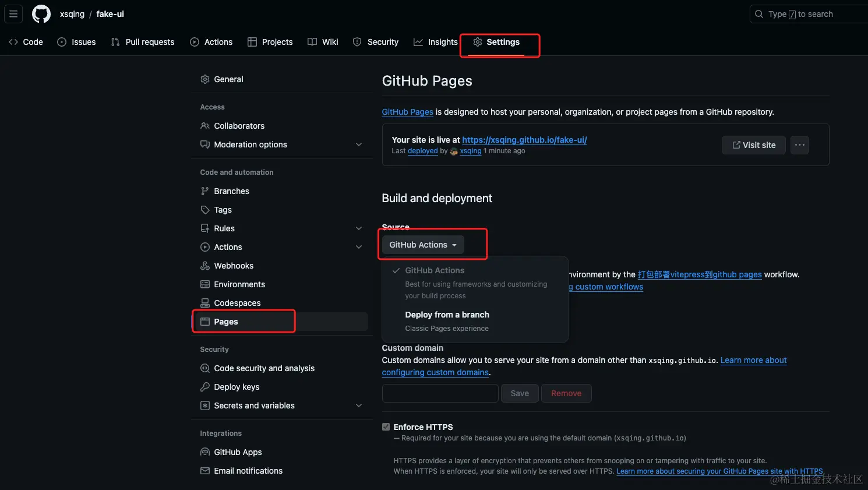Screen dimensions: 868x490
Task: Click the comment icon beside Moderation options
Action: tap(205, 144)
